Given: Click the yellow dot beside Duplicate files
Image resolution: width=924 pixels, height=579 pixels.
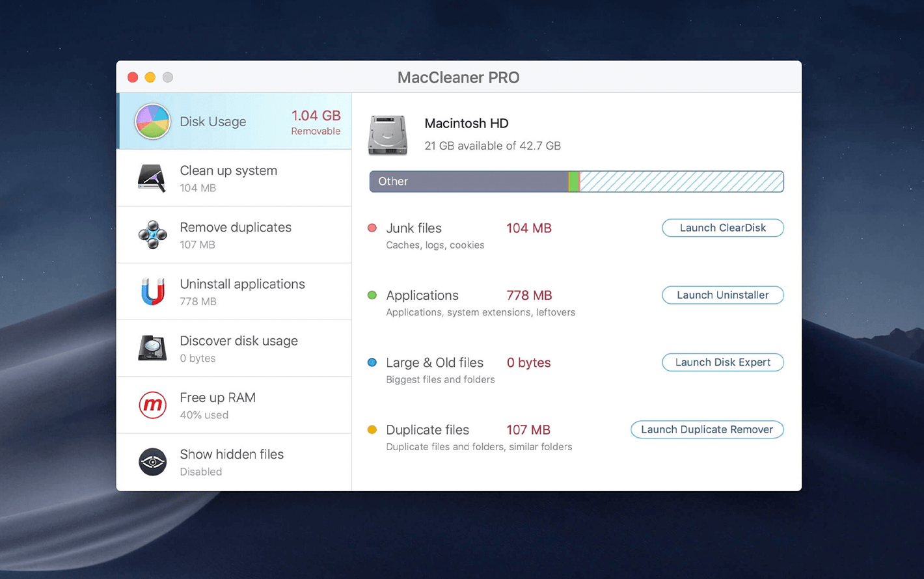Looking at the screenshot, I should 372,429.
